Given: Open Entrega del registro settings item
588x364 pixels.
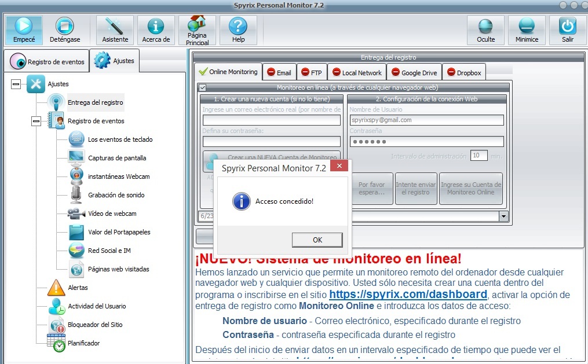Looking at the screenshot, I should [x=95, y=102].
